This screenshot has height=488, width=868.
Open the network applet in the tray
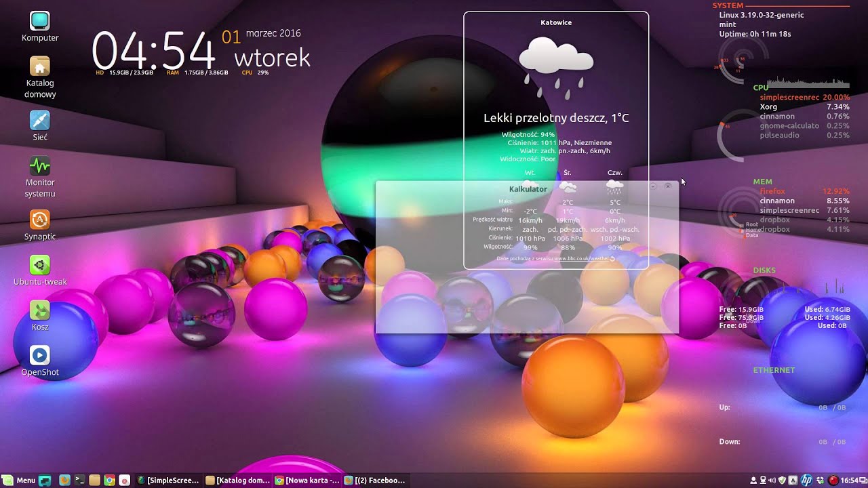[763, 481]
